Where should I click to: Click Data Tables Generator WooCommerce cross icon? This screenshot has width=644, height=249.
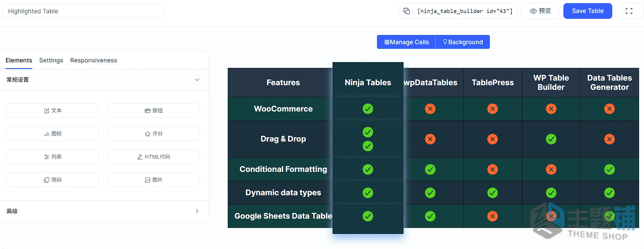pos(609,109)
